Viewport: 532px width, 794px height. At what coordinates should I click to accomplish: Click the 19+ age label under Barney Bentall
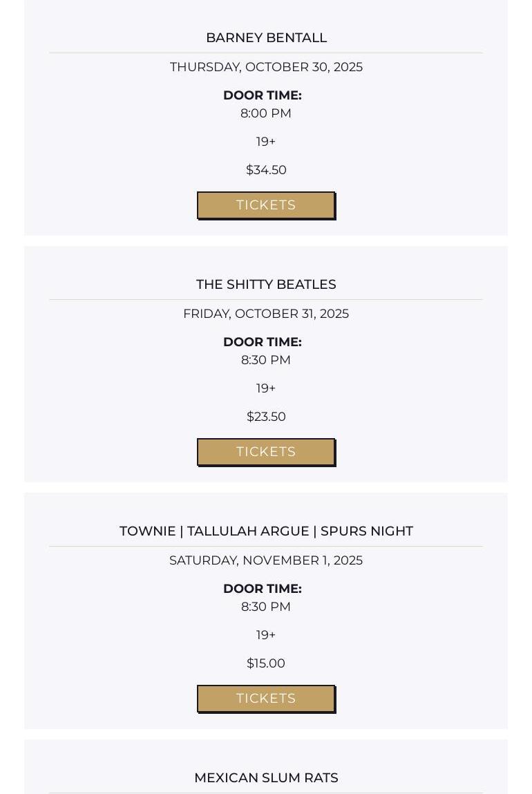pos(266,142)
